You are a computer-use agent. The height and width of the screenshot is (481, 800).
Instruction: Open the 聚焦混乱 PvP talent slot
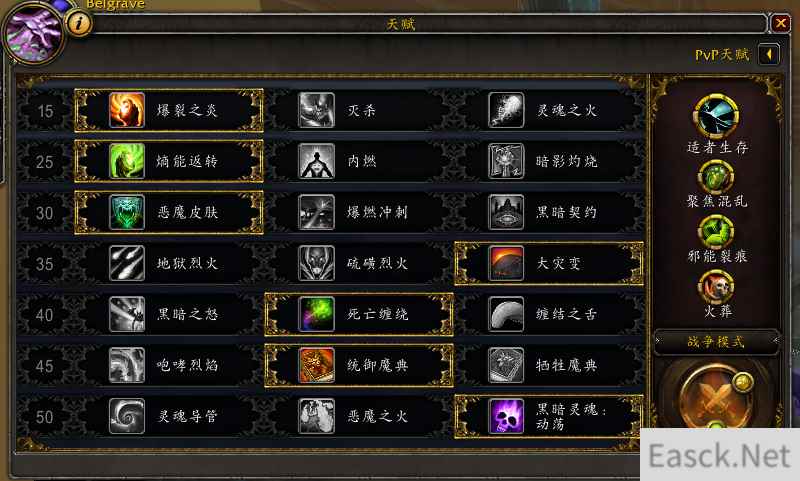[716, 177]
